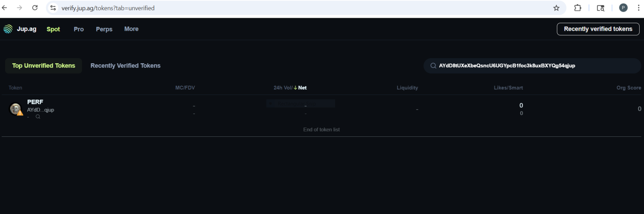Open the Chrome profile avatar
Screen dimensions: 644x214
(x=623, y=8)
